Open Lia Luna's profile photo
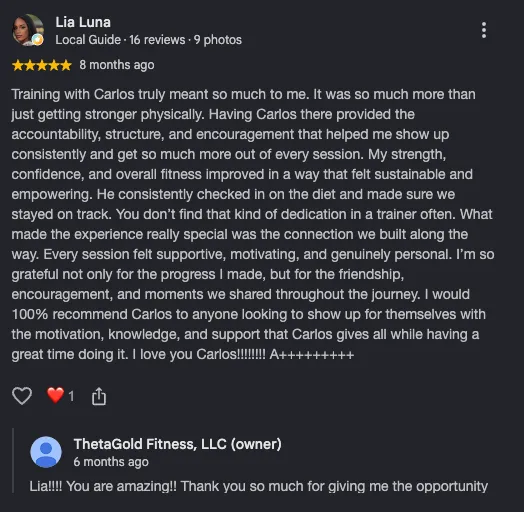The image size is (524, 512). pos(28,30)
